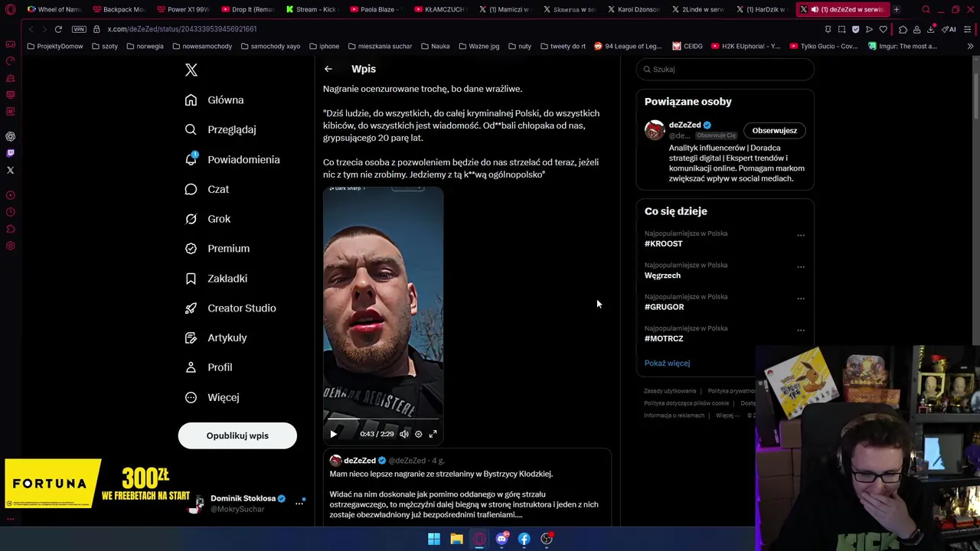Expand Więcej menu in sidebar

click(x=212, y=397)
